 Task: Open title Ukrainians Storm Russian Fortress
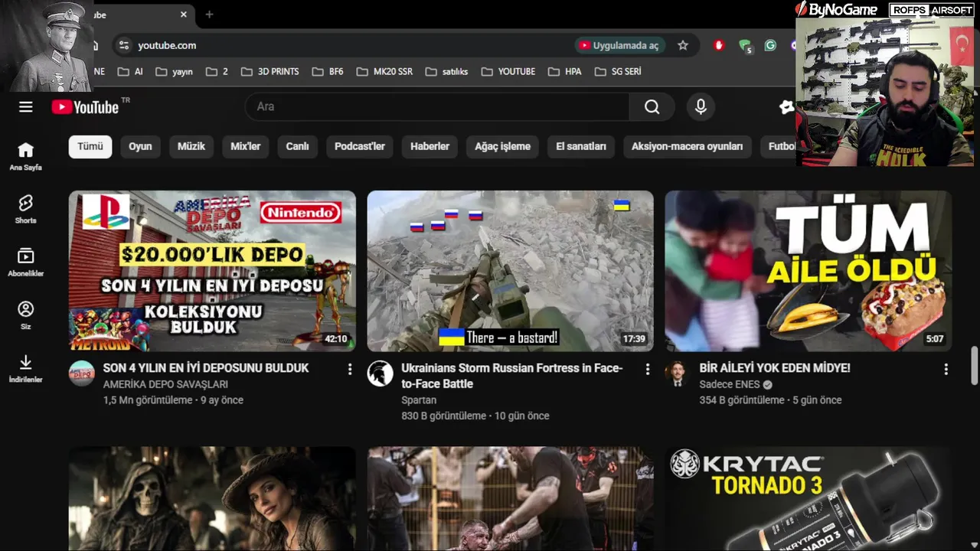512,376
